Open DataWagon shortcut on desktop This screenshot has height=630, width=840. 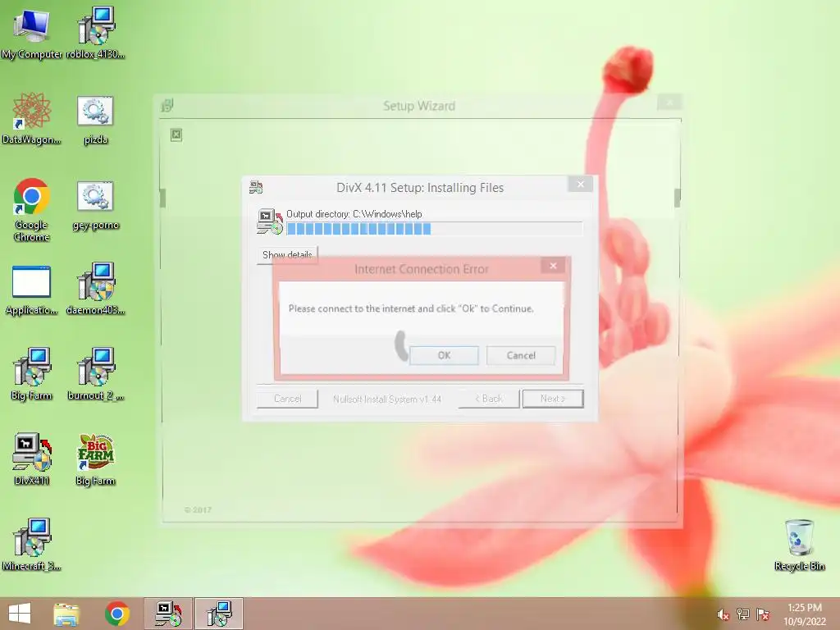[32, 119]
